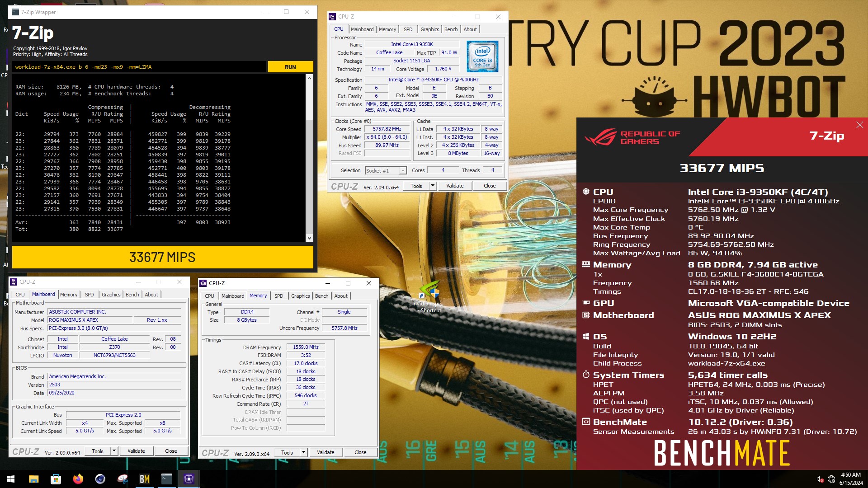Screen dimensions: 868x488
Task: Open About tab in top CPU-Z window
Action: click(470, 29)
